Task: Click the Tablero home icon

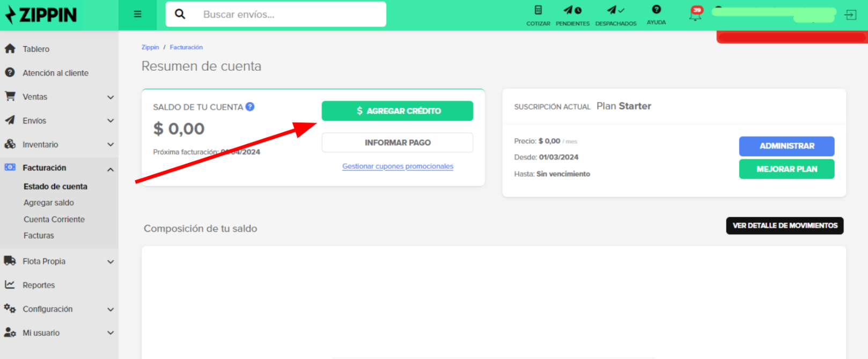Action: point(10,49)
